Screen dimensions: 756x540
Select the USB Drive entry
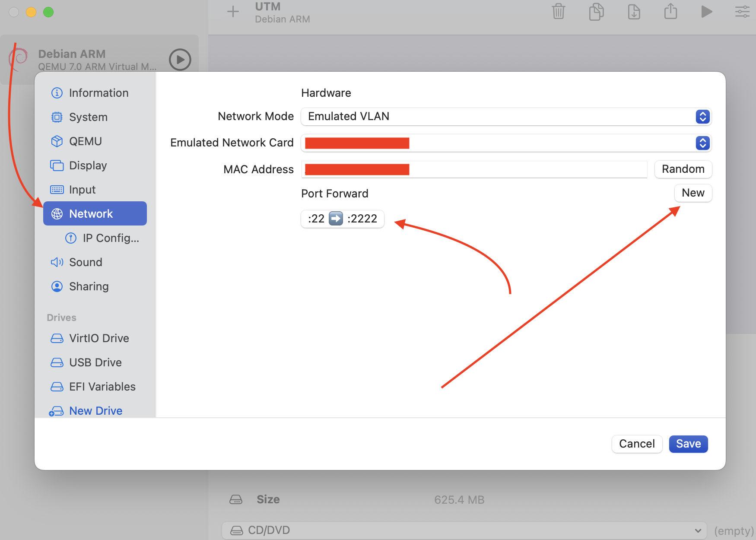coord(95,362)
